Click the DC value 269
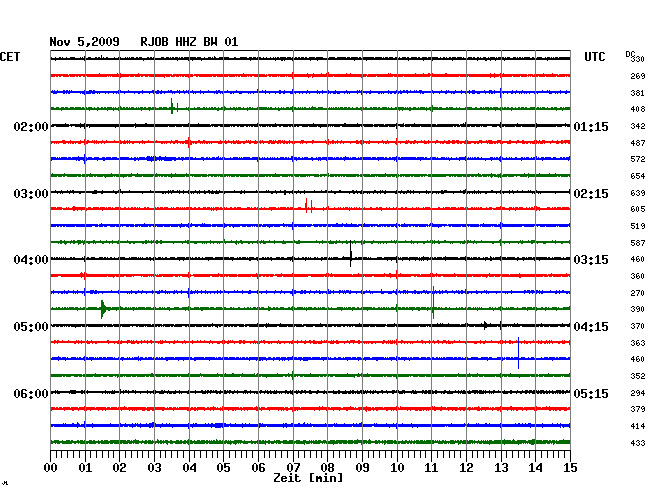The width and height of the screenshot is (650, 494). tap(638, 76)
